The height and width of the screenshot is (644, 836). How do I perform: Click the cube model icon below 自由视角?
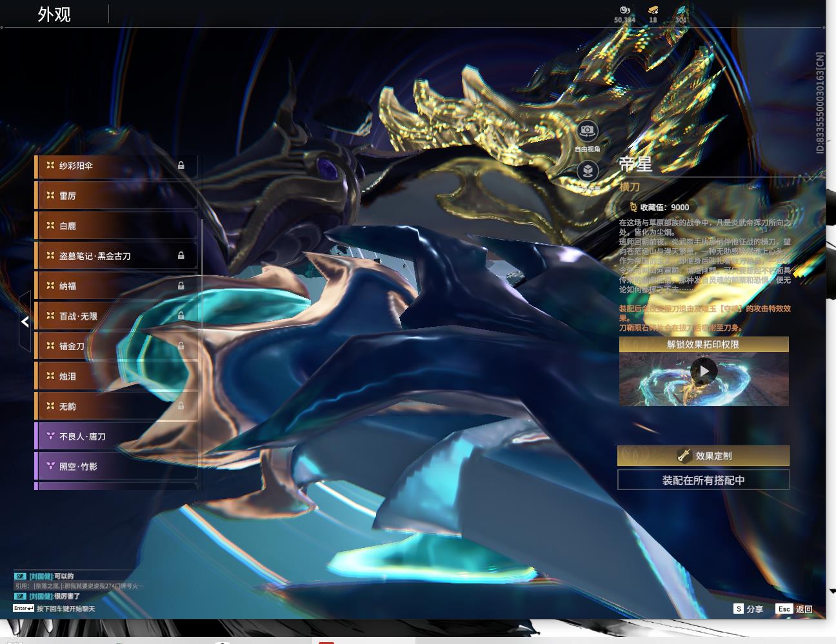(587, 171)
